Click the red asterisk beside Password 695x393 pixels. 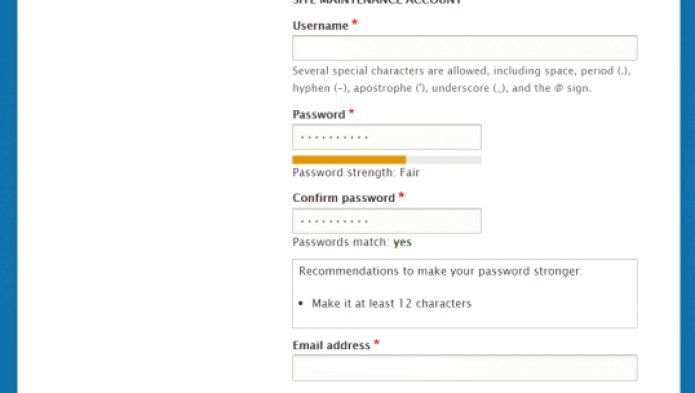(x=351, y=112)
